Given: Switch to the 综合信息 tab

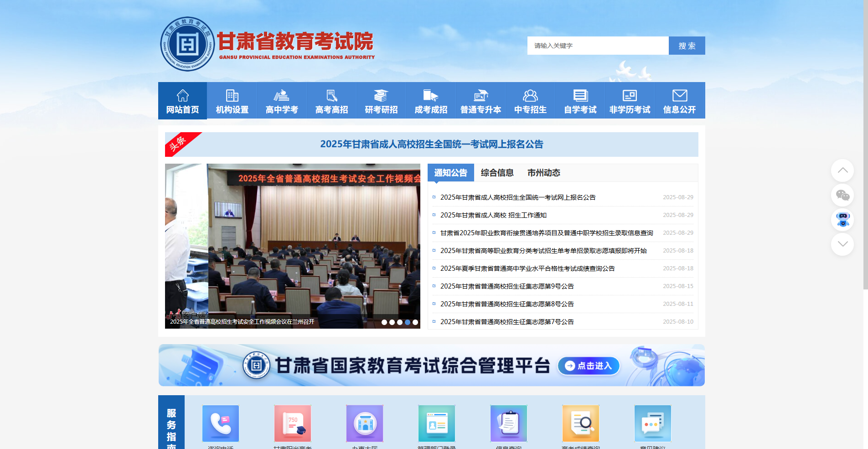Looking at the screenshot, I should click(x=497, y=173).
